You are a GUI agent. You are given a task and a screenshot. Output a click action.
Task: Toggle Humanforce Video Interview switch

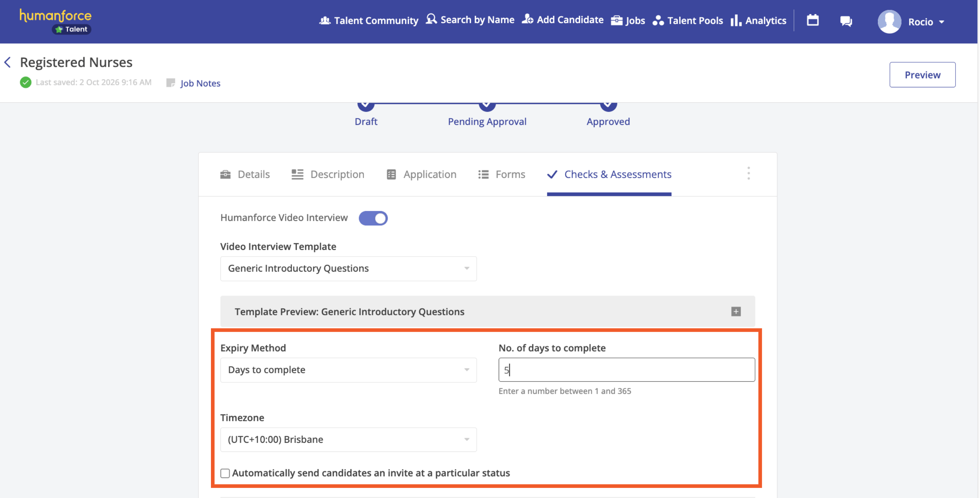point(373,218)
